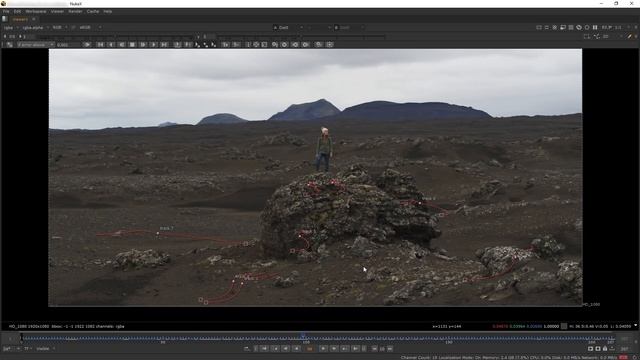Screen dimensions: 640x360
Task: Click the last frame 267 field
Action: pyautogui.click(x=624, y=349)
